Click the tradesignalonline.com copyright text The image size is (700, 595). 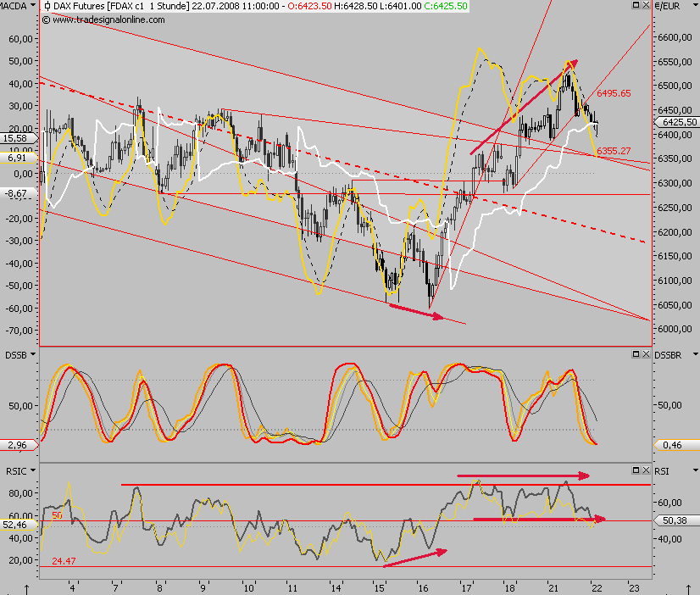[103, 19]
